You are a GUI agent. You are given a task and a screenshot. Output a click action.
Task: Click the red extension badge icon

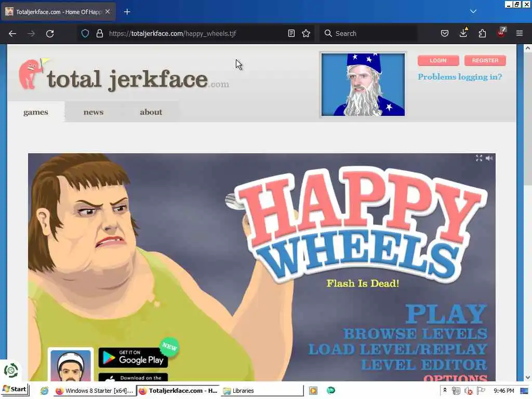[x=501, y=33]
